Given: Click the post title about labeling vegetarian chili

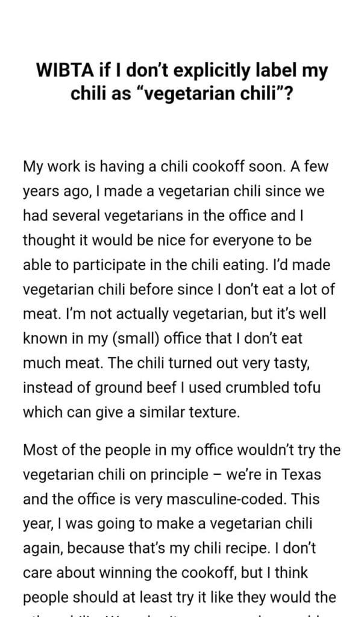Looking at the screenshot, I should [x=182, y=83].
